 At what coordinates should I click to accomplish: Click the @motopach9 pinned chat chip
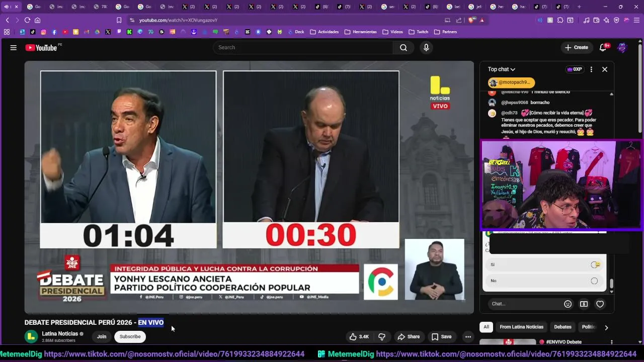(511, 82)
